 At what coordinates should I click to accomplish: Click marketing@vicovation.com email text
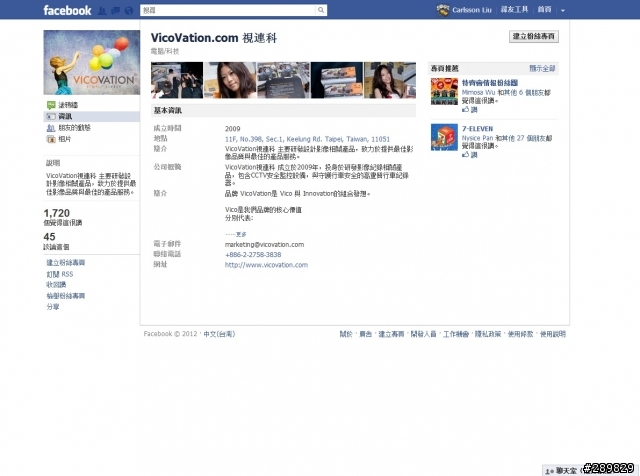tap(264, 245)
